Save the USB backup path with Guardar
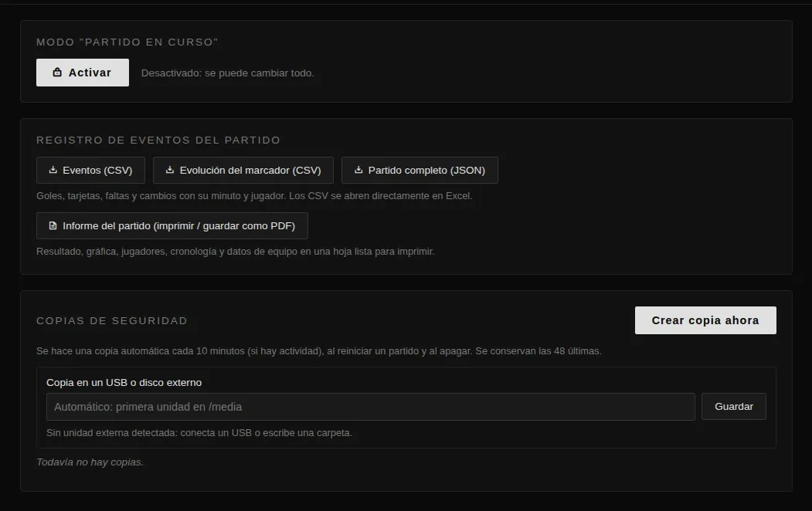The height and width of the screenshot is (511, 812). 734,407
